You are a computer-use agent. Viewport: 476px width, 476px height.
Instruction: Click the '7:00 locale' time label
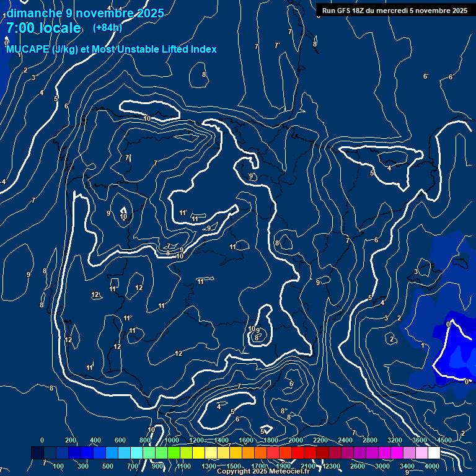pos(44,28)
